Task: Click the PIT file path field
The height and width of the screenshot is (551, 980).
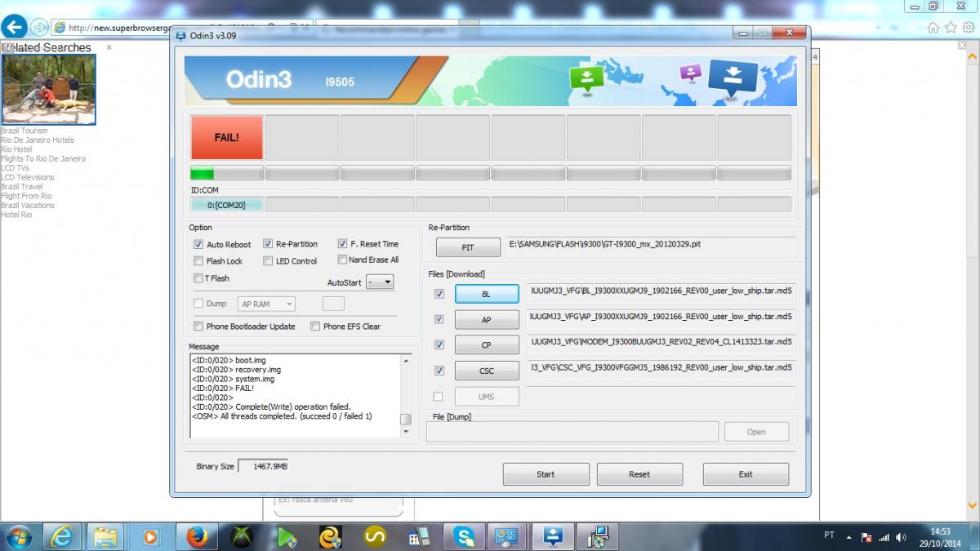Action: pyautogui.click(x=651, y=247)
